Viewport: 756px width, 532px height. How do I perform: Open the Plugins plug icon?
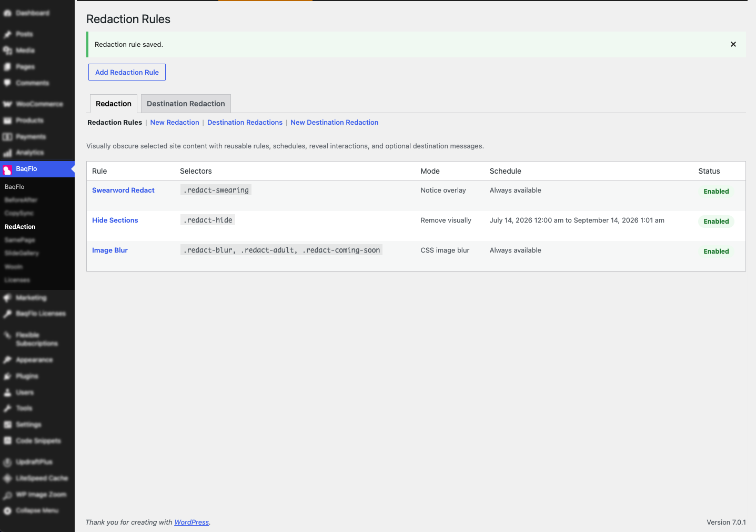[7, 376]
